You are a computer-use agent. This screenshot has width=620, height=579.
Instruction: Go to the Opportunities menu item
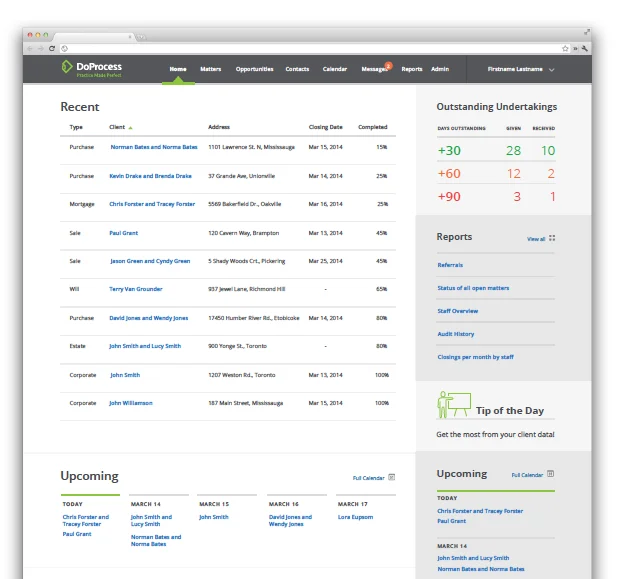point(254,69)
